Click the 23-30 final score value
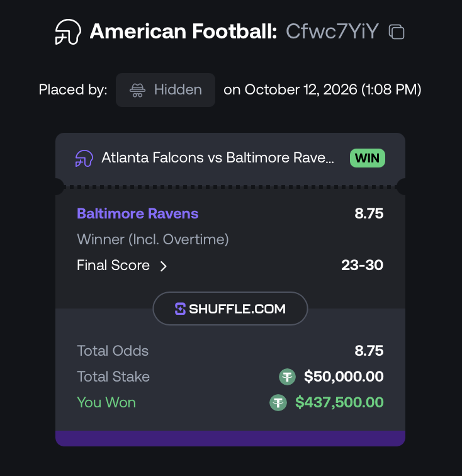This screenshot has width=462, height=476. (x=362, y=265)
